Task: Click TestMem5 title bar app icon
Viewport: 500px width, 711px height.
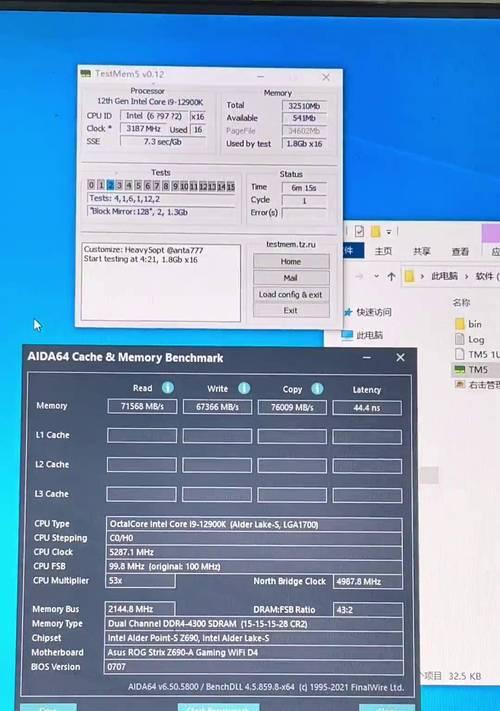Action: (x=85, y=74)
